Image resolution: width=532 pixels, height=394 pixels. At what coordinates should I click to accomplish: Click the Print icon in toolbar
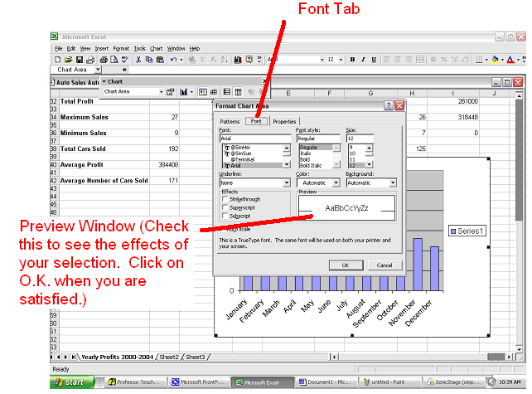pyautogui.click(x=104, y=60)
